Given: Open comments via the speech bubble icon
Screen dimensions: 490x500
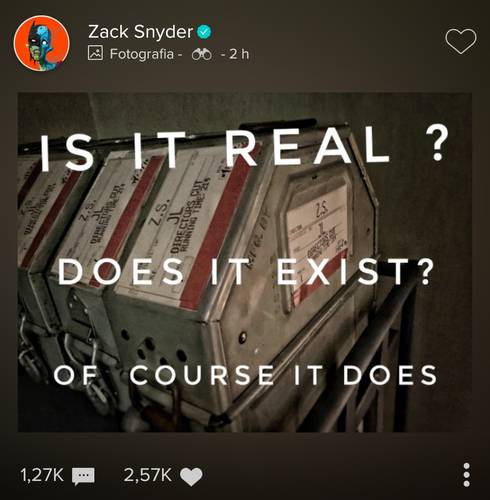Looking at the screenshot, I should pos(83,476).
